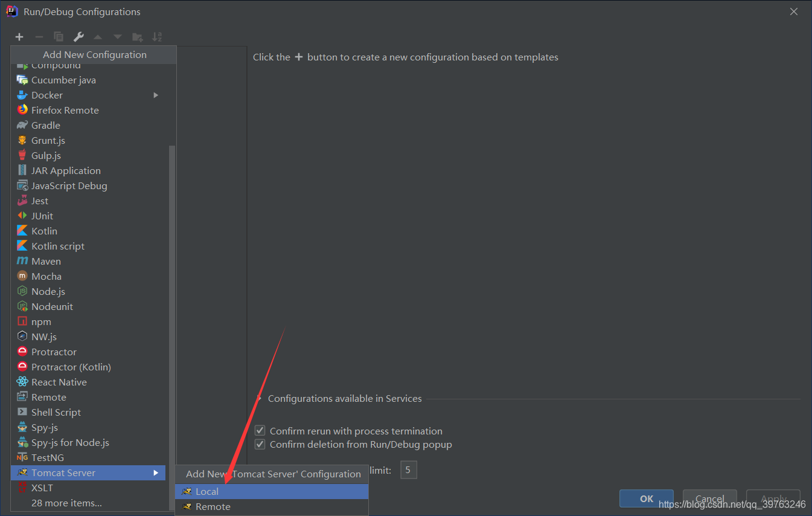Click the JUnit icon
Viewport: 812px width, 516px height.
pyautogui.click(x=22, y=216)
